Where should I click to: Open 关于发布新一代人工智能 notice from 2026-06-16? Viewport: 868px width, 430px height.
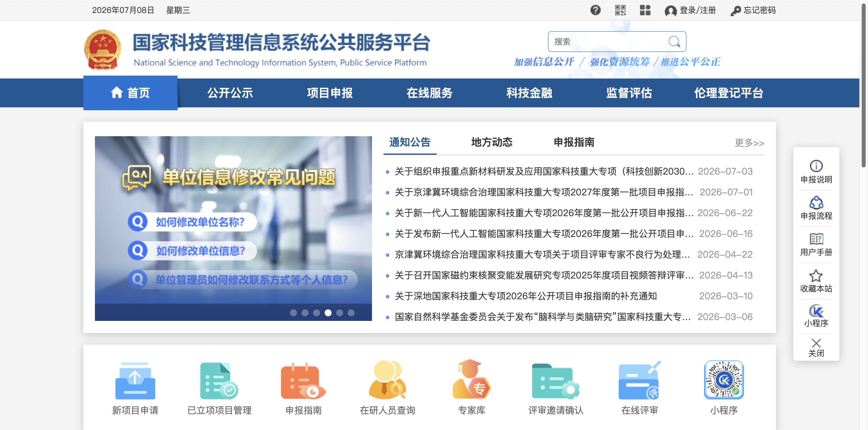tap(544, 234)
